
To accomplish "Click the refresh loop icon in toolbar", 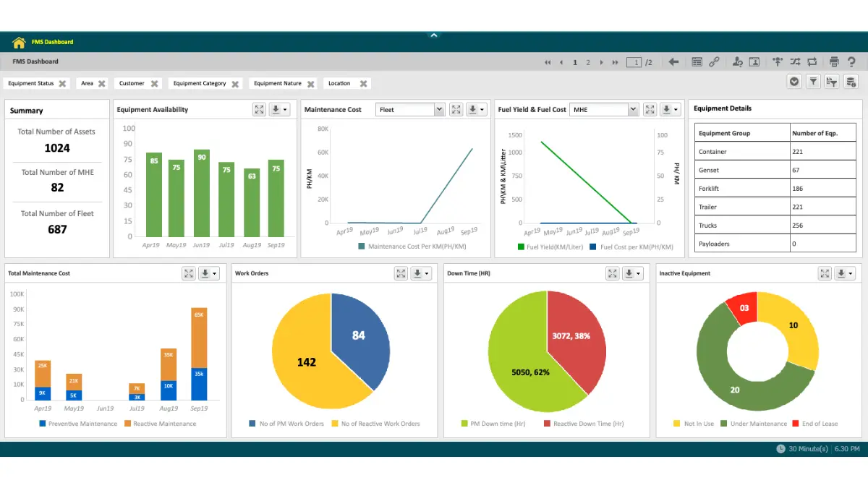I will [812, 62].
